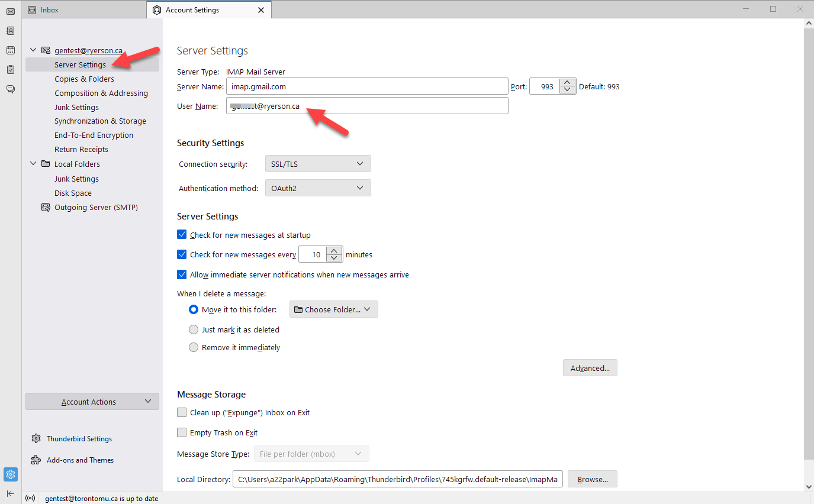814x504 pixels.
Task: Decrease the Port number stepper
Action: [x=567, y=90]
